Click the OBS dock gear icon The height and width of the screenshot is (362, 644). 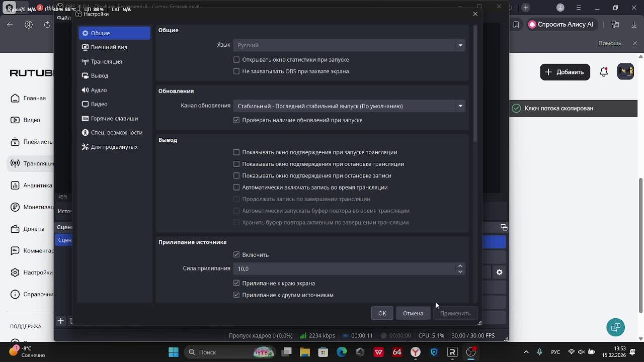499,272
